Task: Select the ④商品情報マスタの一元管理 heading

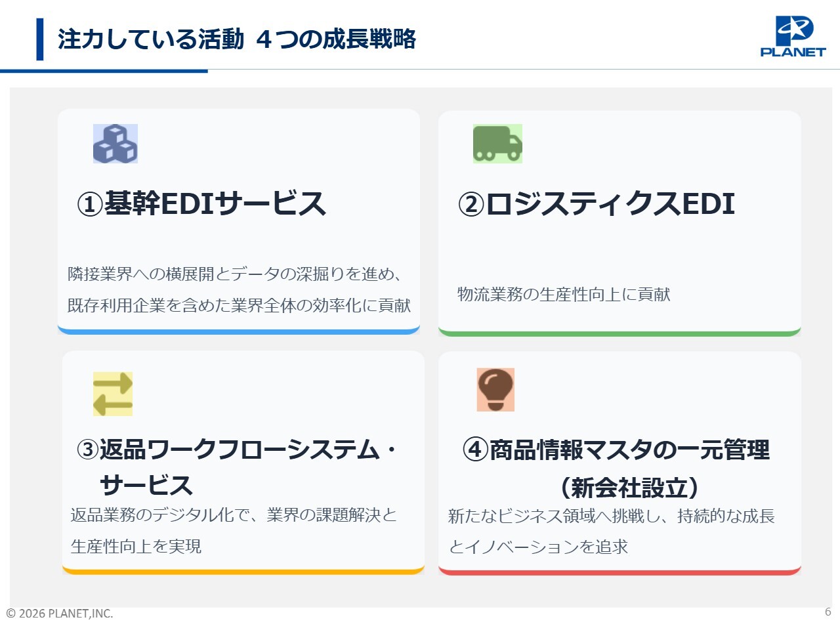Action: tap(616, 450)
